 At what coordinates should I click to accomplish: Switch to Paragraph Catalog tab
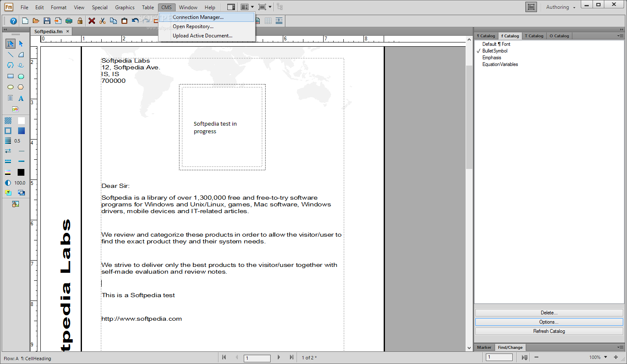pyautogui.click(x=486, y=36)
